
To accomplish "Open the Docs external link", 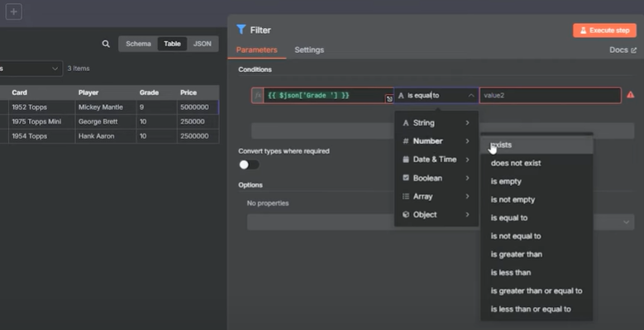I will coord(623,50).
